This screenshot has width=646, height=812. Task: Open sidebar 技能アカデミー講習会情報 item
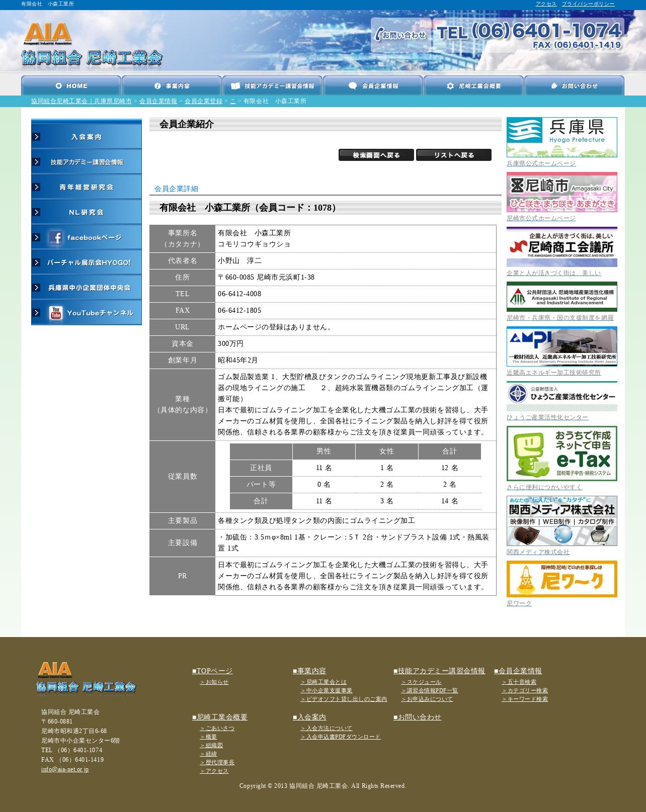pyautogui.click(x=87, y=162)
